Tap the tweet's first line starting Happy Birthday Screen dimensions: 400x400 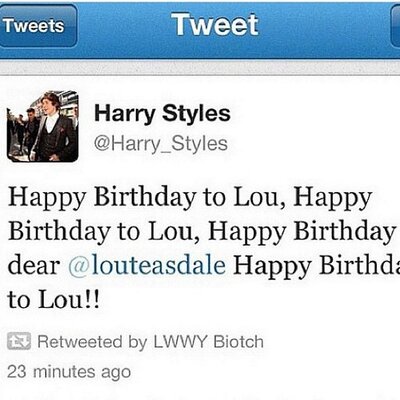tap(190, 198)
